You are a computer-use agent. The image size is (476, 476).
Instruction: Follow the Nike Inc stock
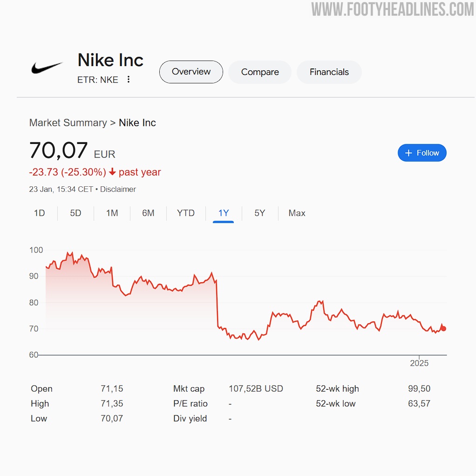[422, 153]
